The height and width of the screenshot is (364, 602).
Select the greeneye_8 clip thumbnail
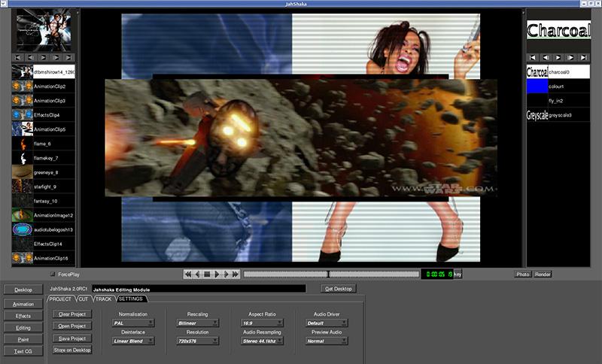(23, 172)
